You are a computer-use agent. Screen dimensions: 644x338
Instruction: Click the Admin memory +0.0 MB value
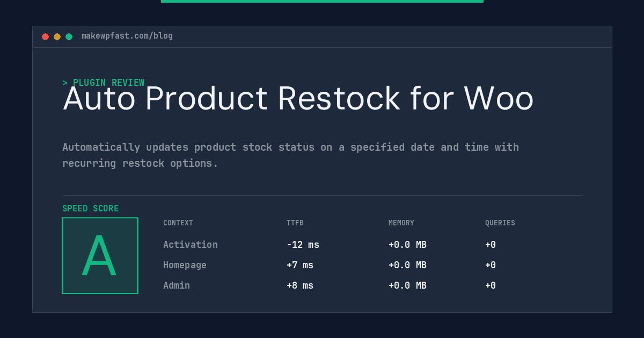[x=407, y=285]
